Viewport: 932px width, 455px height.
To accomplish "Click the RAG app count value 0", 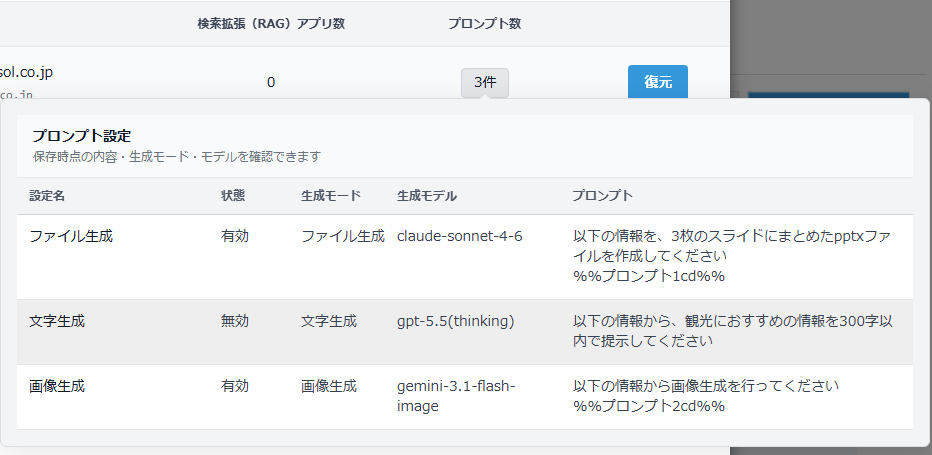I will (x=271, y=83).
